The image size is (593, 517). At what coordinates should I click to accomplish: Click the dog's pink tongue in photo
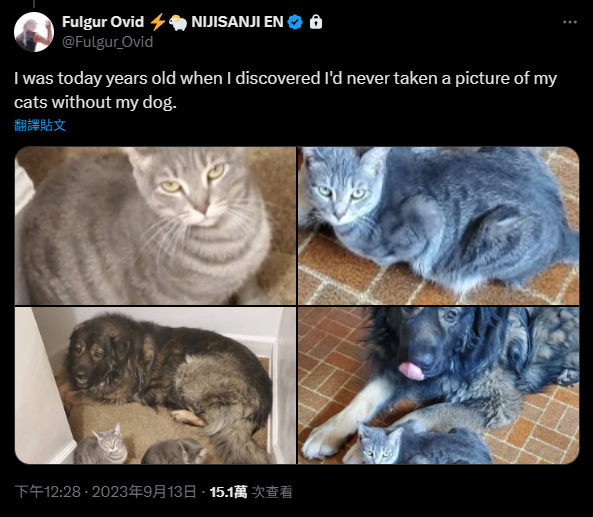411,371
